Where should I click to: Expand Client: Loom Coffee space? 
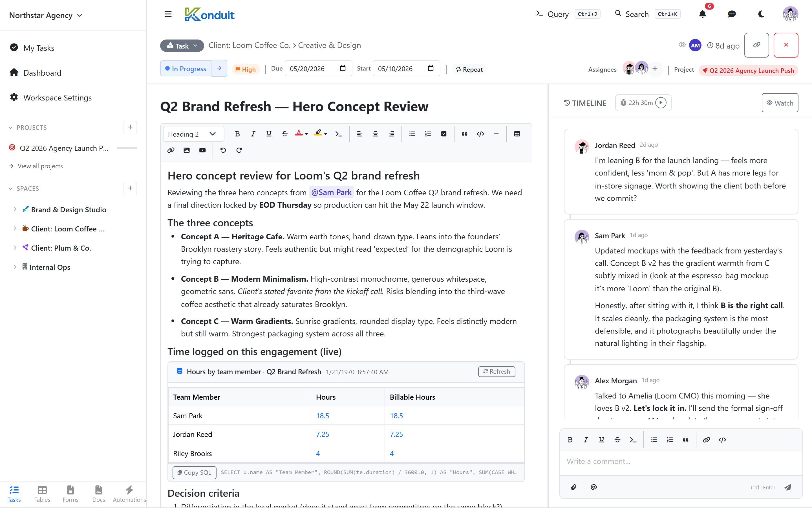coord(15,229)
